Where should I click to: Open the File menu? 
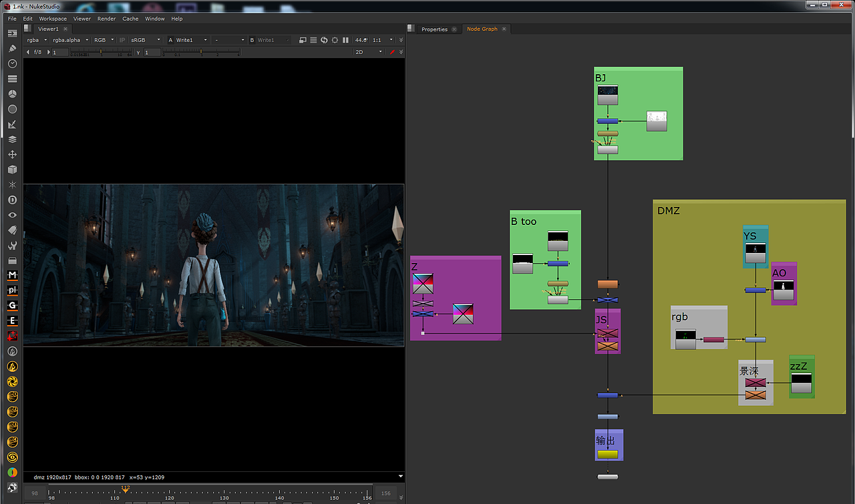pyautogui.click(x=13, y=19)
